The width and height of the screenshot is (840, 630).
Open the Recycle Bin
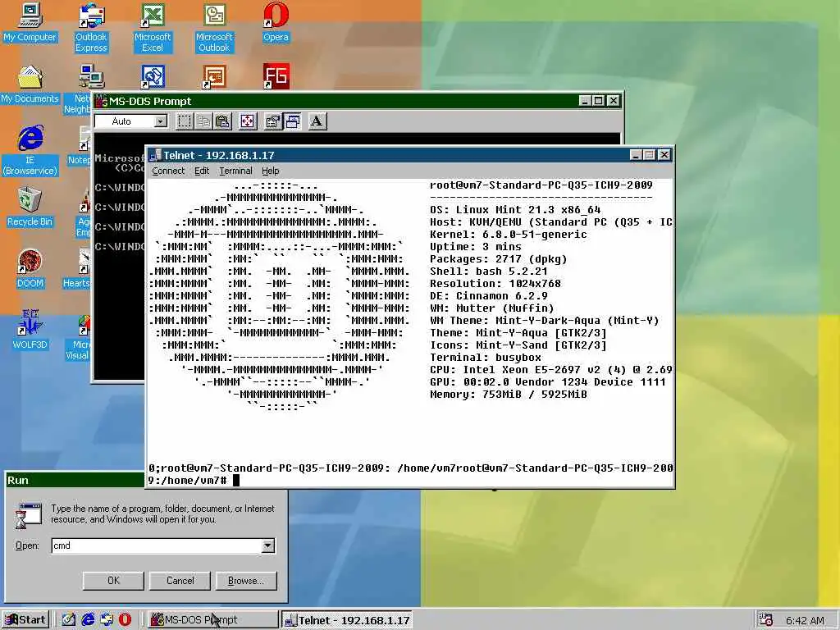30,208
